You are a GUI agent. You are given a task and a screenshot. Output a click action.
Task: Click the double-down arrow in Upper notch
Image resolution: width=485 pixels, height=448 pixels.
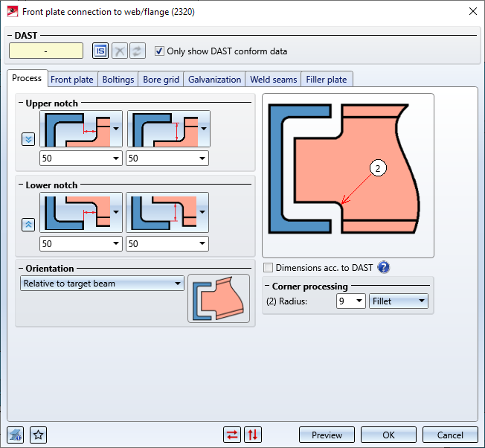click(28, 139)
